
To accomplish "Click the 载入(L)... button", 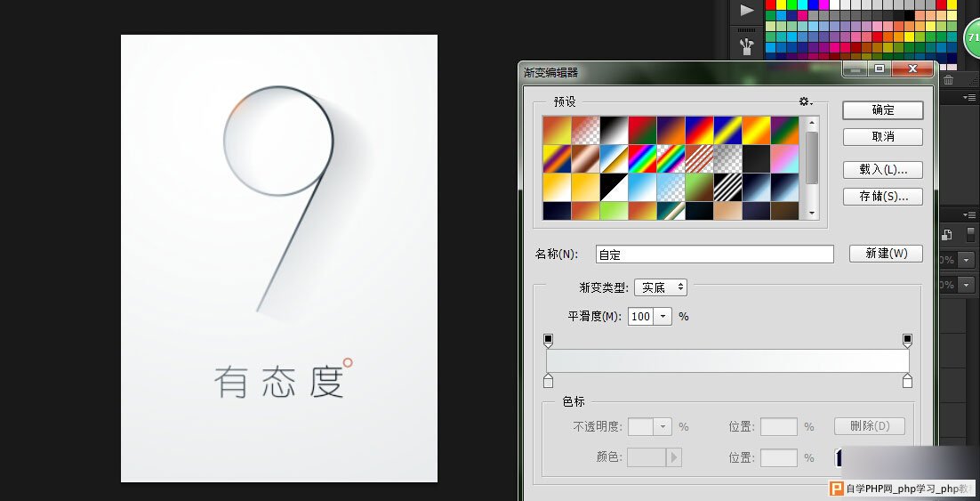I will [x=882, y=169].
